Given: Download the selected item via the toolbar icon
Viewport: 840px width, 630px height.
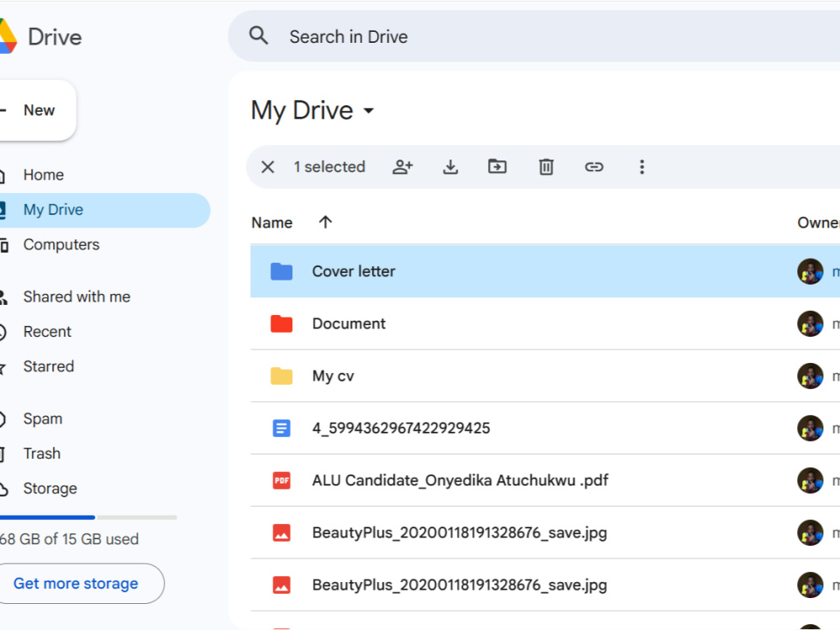Looking at the screenshot, I should [450, 167].
